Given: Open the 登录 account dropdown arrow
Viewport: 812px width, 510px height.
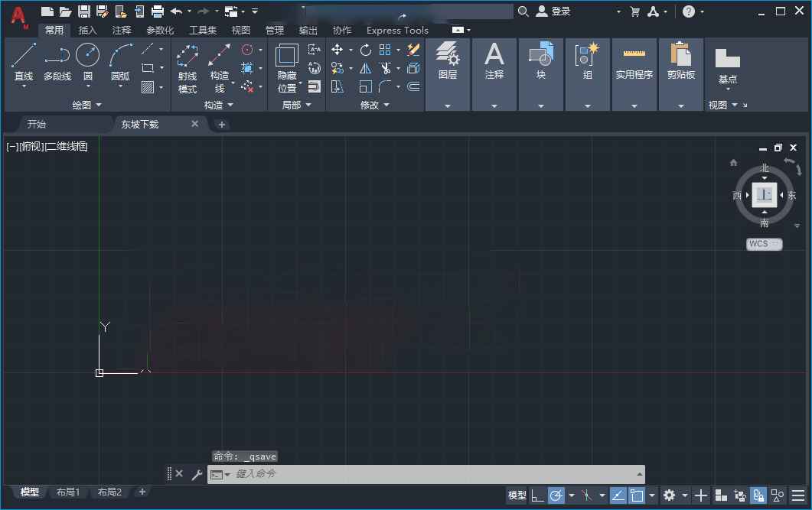Looking at the screenshot, I should (x=618, y=11).
